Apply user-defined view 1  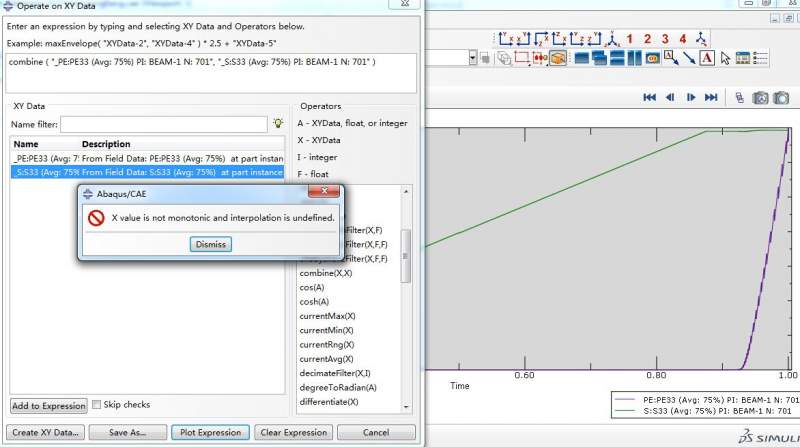[x=630, y=39]
